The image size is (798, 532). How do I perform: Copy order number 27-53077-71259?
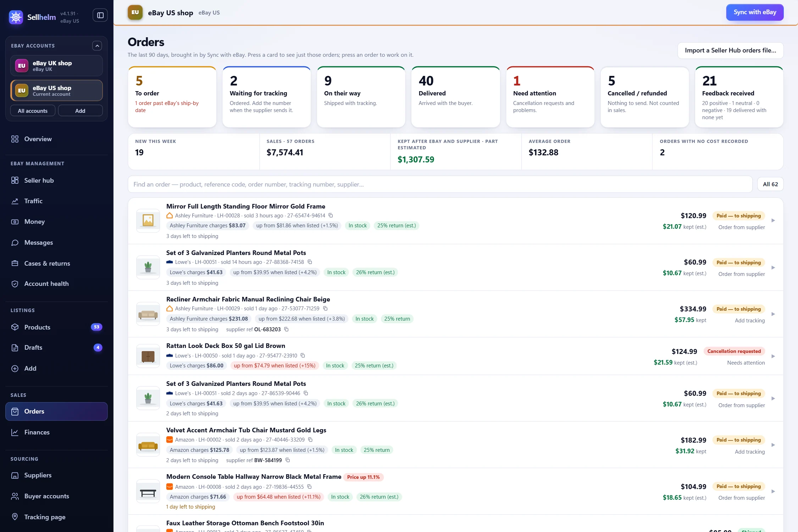point(325,309)
